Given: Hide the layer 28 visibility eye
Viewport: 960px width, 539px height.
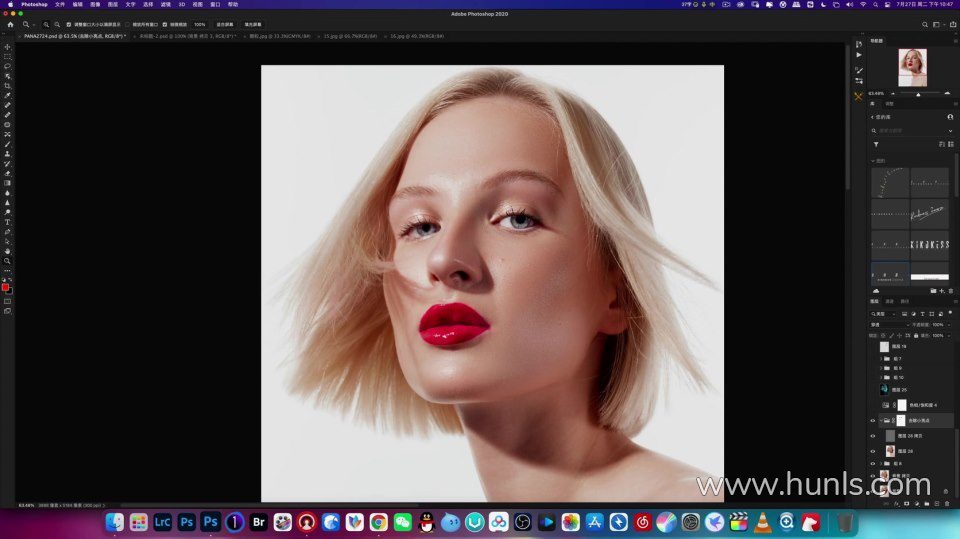Looking at the screenshot, I should [x=872, y=451].
